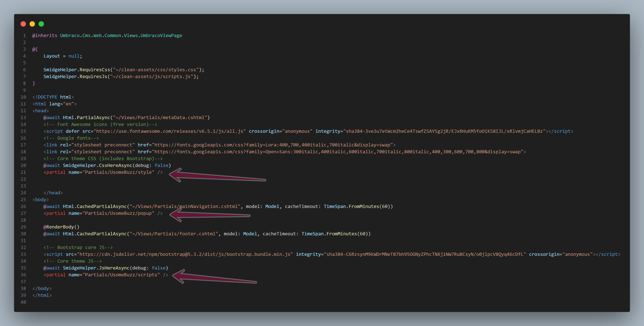Click the Bootstrap bundle jsdelivr URL
This screenshot has width=644, height=326.
[185, 254]
